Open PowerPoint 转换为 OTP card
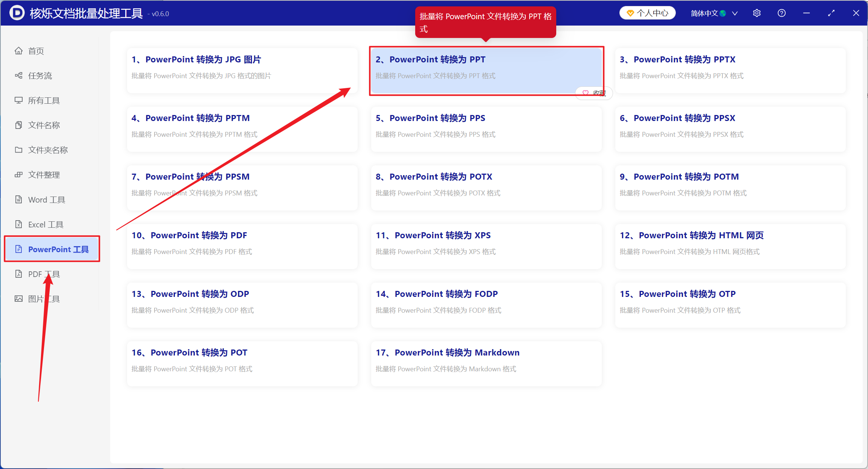 click(730, 305)
